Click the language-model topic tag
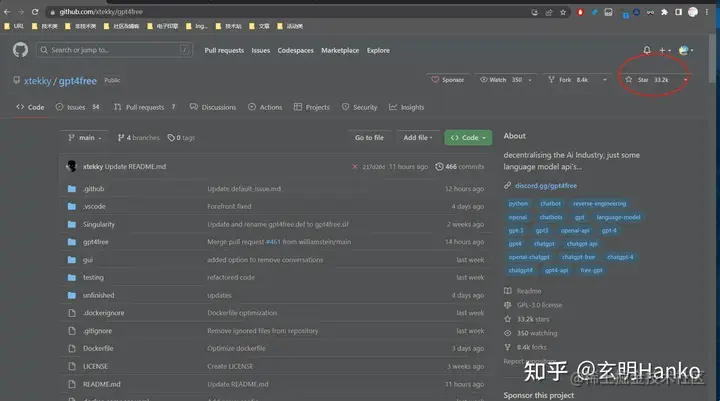This screenshot has height=401, width=720. pos(618,217)
